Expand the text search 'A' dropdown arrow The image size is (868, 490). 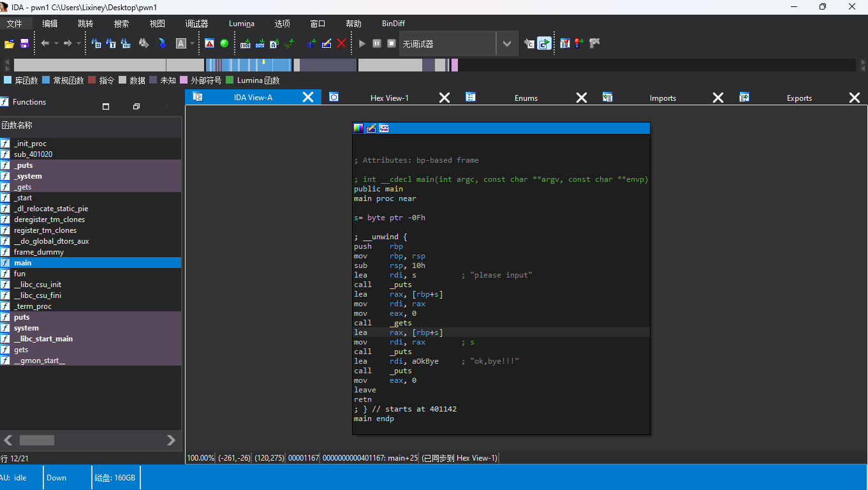click(192, 43)
